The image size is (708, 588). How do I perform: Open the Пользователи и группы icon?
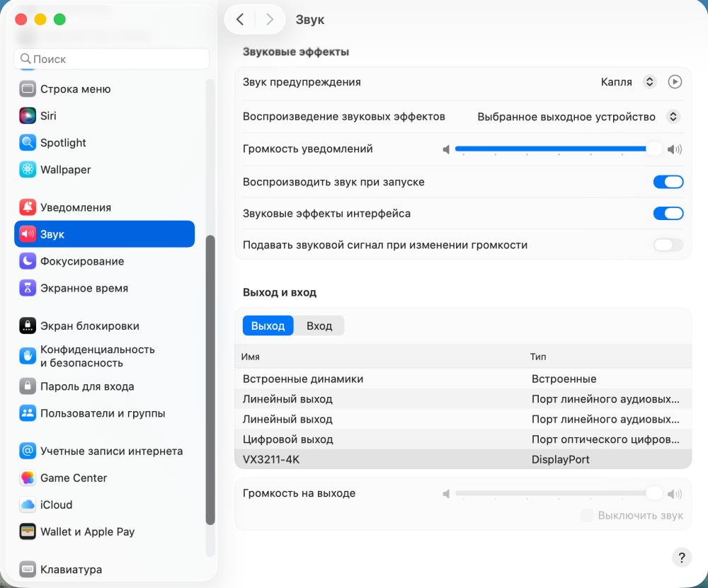pos(28,413)
